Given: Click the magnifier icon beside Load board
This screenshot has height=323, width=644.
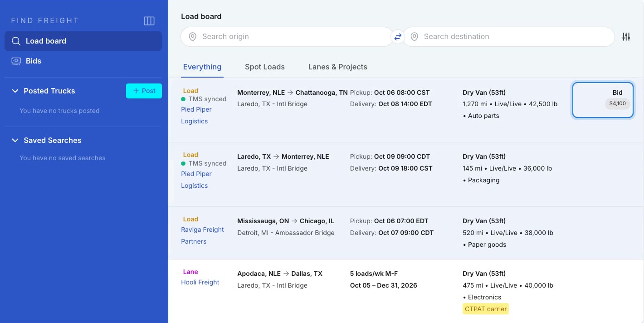Looking at the screenshot, I should click(x=16, y=41).
